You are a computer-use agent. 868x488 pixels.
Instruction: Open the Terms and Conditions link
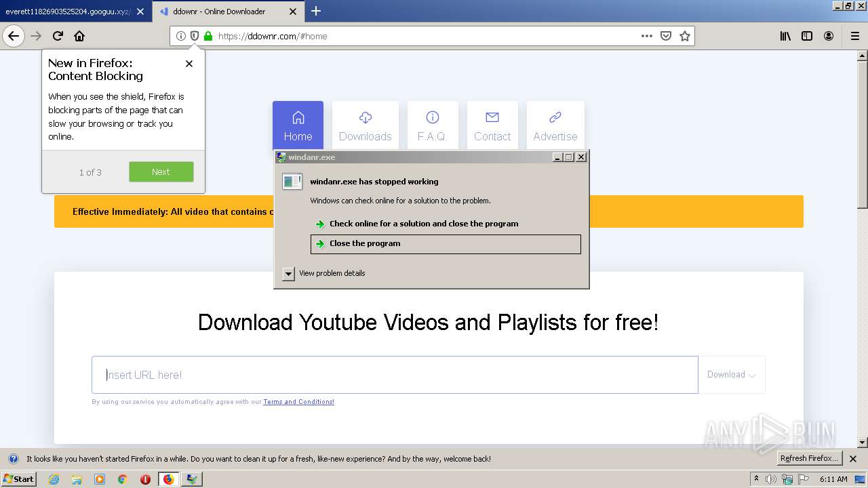pos(298,402)
